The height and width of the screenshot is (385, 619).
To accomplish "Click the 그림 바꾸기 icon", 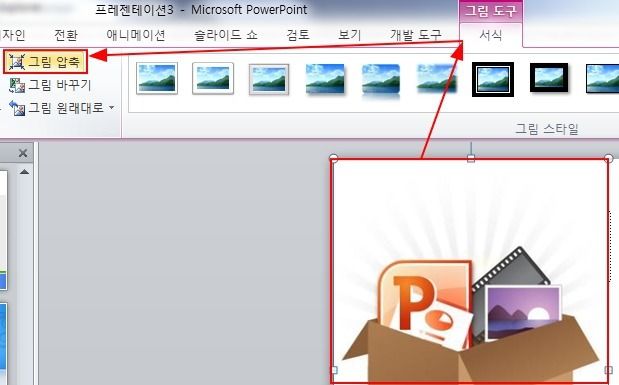I will [17, 85].
